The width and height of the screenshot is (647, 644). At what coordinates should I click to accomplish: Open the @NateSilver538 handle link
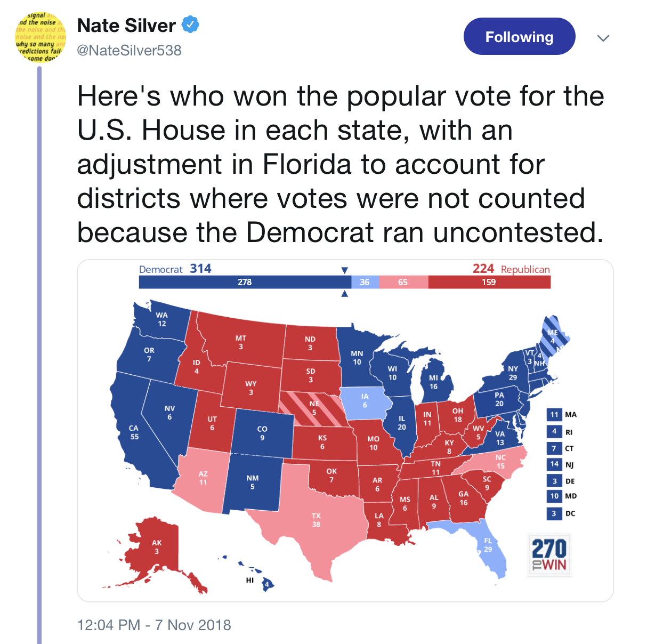[130, 50]
